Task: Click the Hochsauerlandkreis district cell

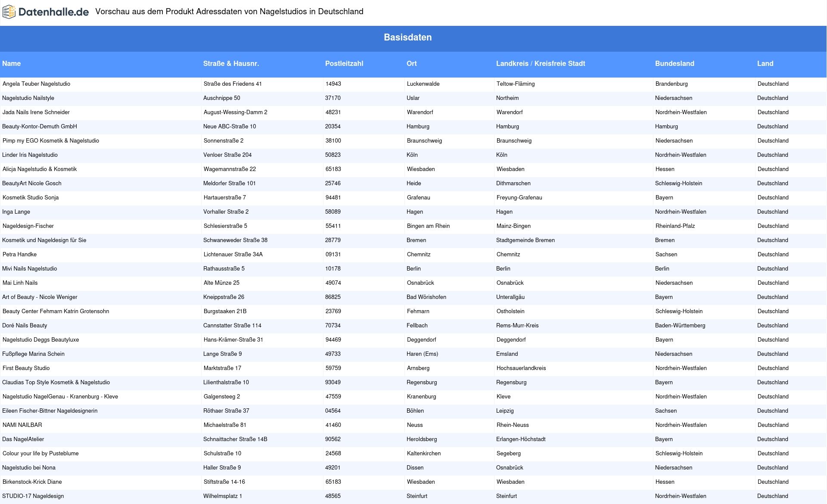Action: [521, 368]
